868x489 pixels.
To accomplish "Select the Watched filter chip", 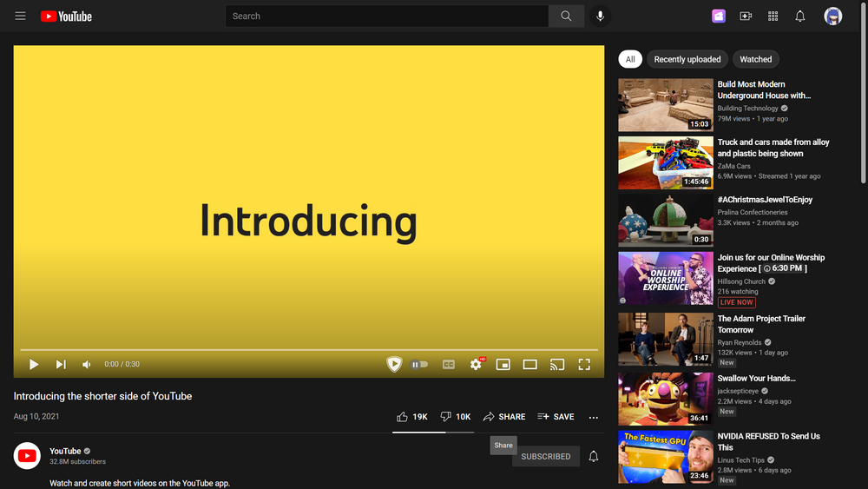I will [x=756, y=59].
